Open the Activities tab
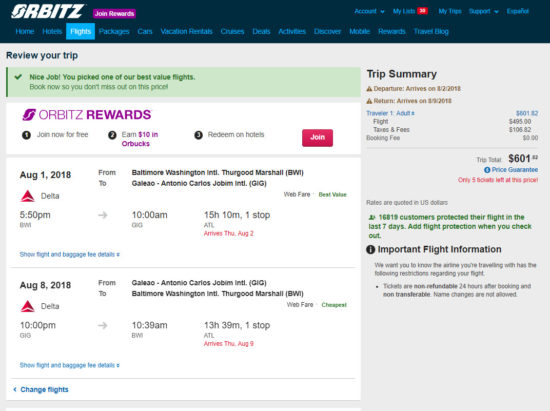Screen dimensions: 550x411 click(x=292, y=31)
